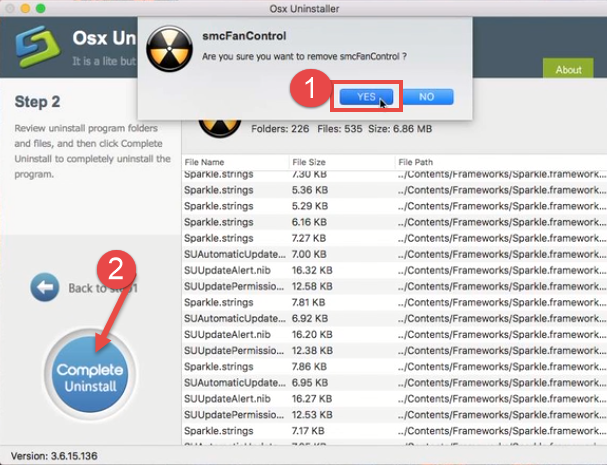Select the Sparkle.strings row sized 7.81 KB
Screen dimensions: 607x465
click(394, 302)
